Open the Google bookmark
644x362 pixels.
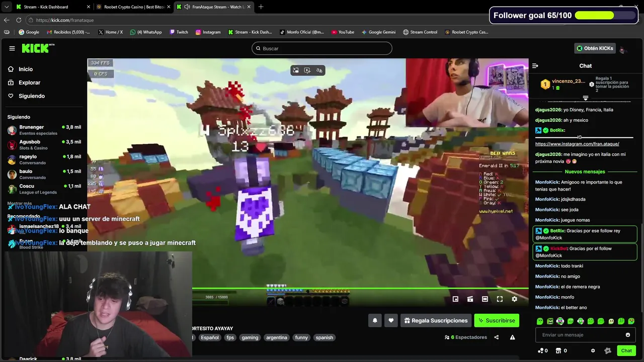coord(29,32)
